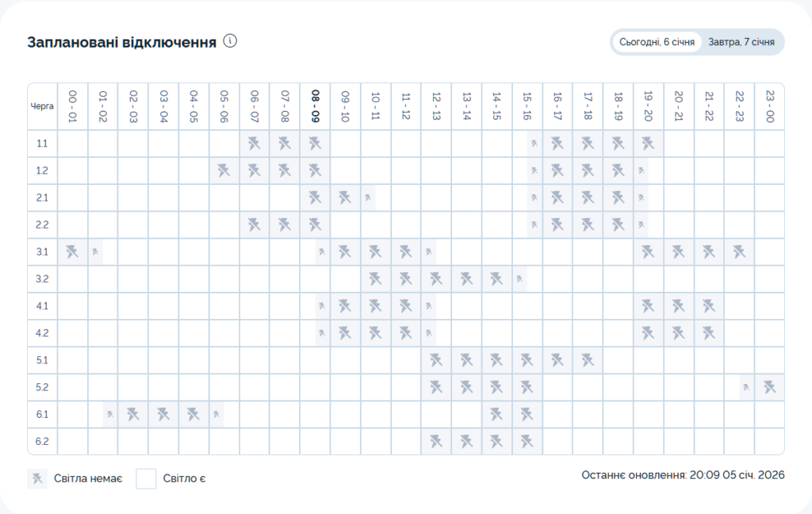
Task: Switch to the Сьогодні, 6 січня tab
Action: coord(657,42)
